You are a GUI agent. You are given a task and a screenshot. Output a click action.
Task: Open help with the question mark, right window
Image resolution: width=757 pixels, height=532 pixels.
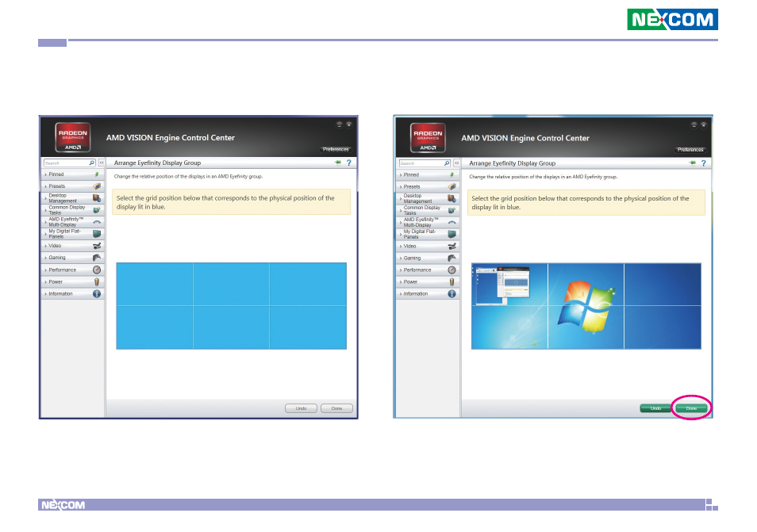(x=703, y=163)
